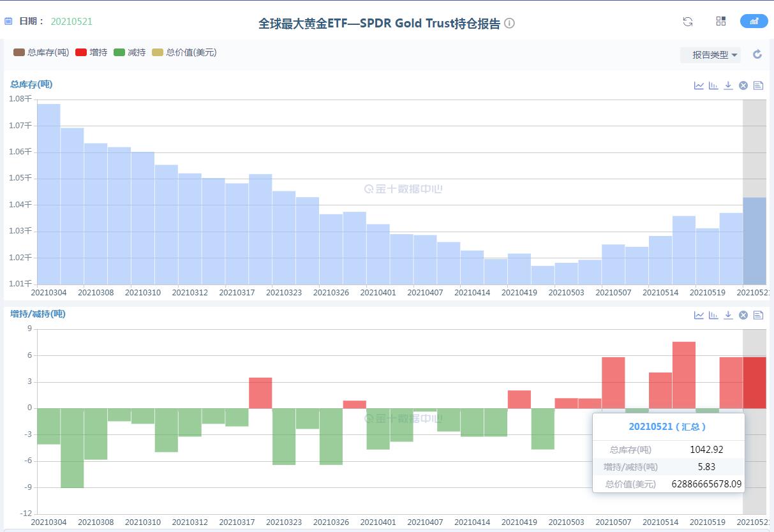Click the 增持/减持 value 5.83 in tooltip

(x=706, y=466)
